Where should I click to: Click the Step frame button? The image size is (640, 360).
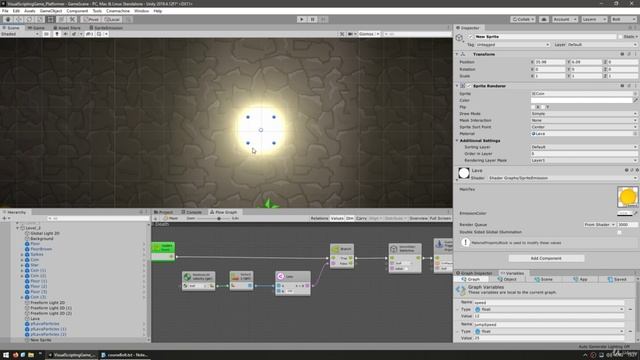(323, 19)
